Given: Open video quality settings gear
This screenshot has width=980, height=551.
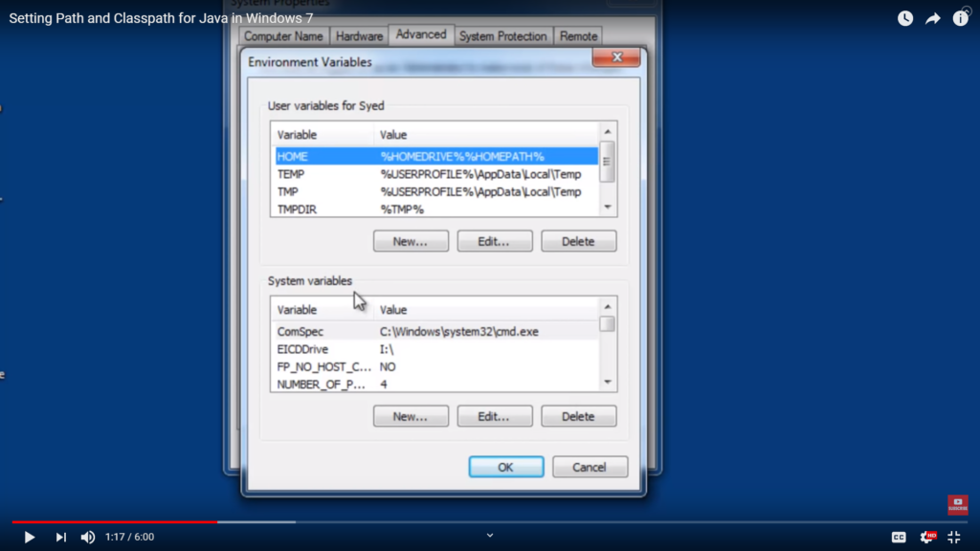Looking at the screenshot, I should (x=927, y=537).
